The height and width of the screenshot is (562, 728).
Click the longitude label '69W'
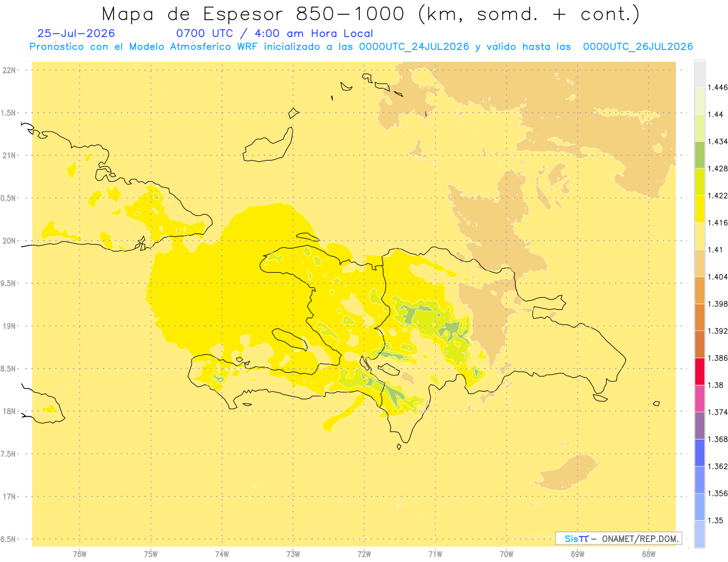(x=578, y=554)
